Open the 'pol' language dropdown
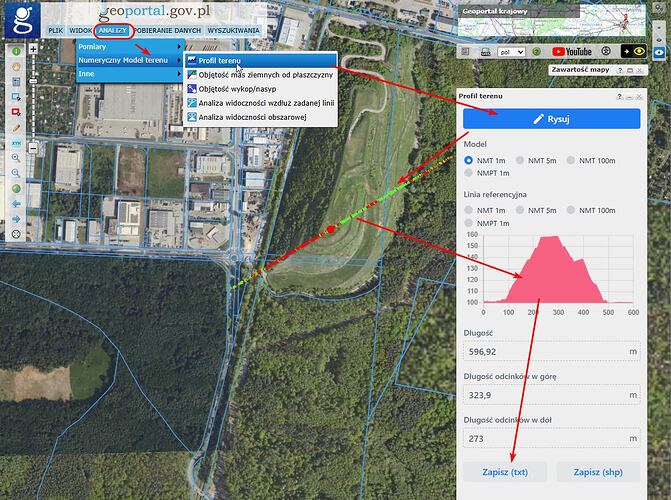This screenshot has width=671, height=500. click(x=511, y=52)
